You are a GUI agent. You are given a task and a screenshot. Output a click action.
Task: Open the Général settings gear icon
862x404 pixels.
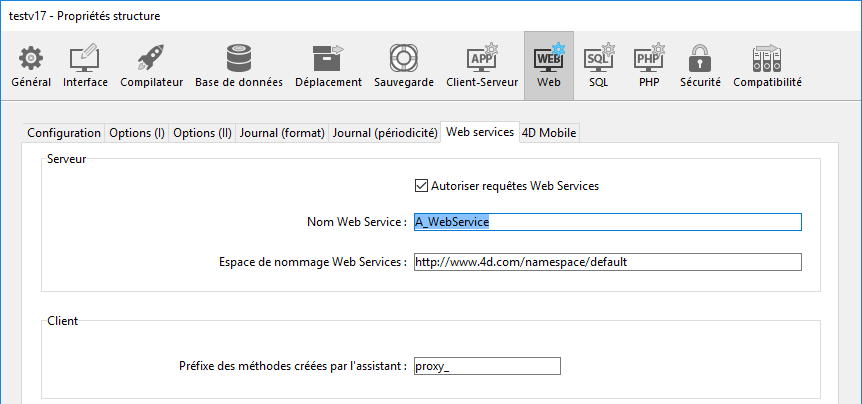[x=31, y=60]
